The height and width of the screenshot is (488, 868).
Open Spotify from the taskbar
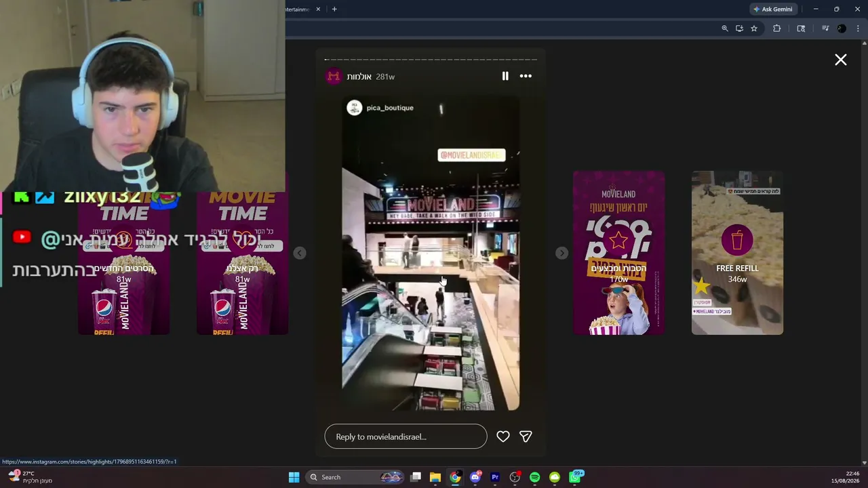(535, 477)
